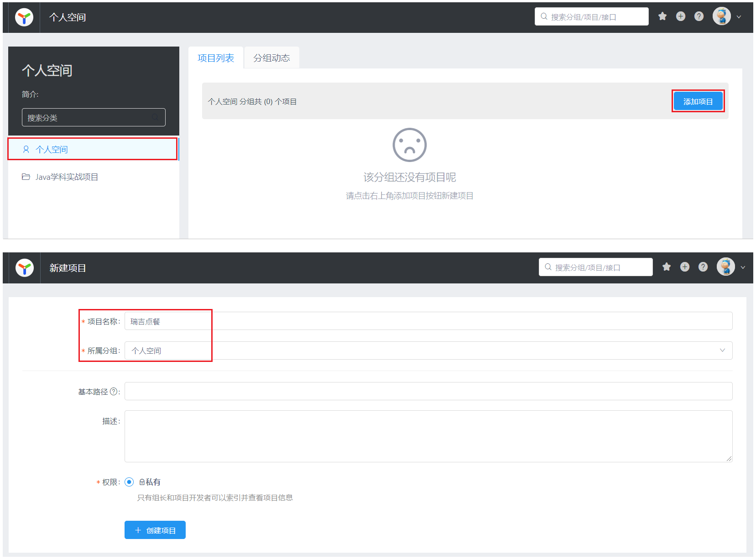This screenshot has width=756, height=560.
Task: Click the 描述 text area
Action: [x=428, y=436]
